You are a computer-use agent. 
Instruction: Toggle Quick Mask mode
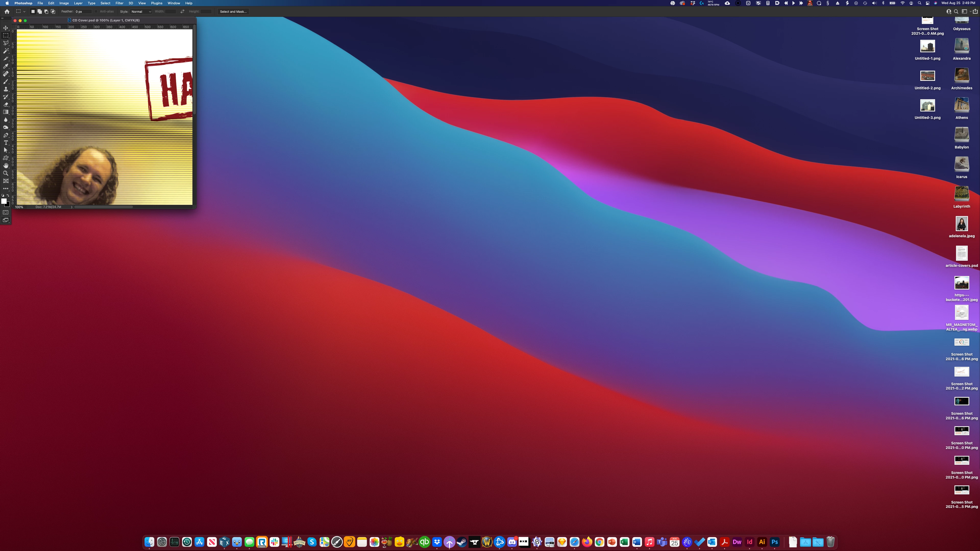point(6,212)
